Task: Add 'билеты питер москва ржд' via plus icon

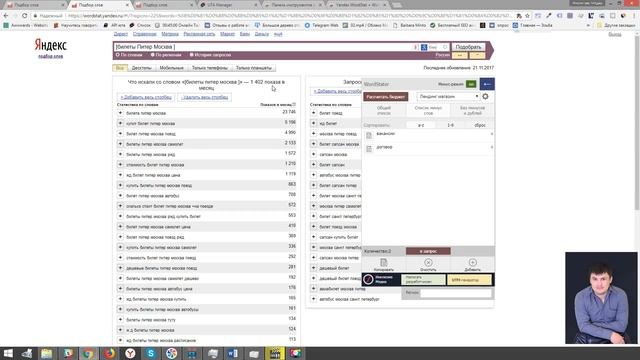Action: click(120, 154)
